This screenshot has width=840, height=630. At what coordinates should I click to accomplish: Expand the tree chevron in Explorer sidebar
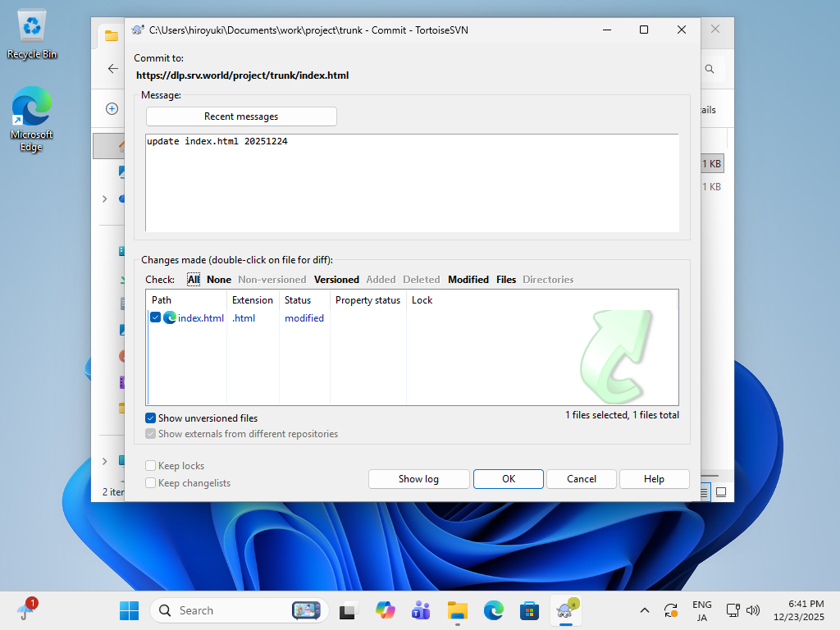[x=104, y=199]
